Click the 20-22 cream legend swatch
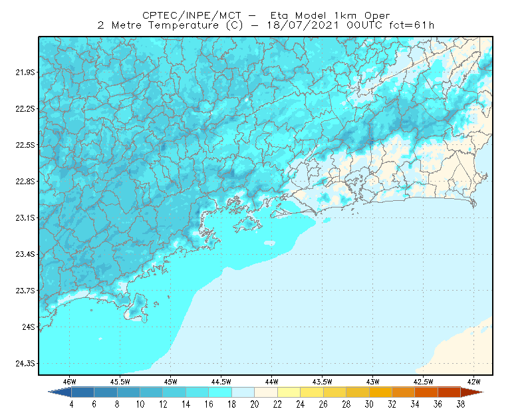The width and height of the screenshot is (532, 411). 266,392
